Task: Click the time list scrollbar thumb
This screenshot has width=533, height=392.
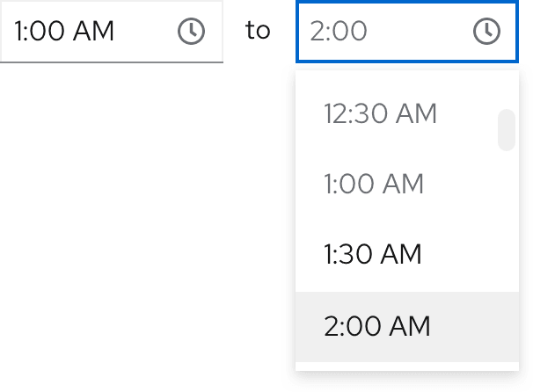Action: click(507, 130)
